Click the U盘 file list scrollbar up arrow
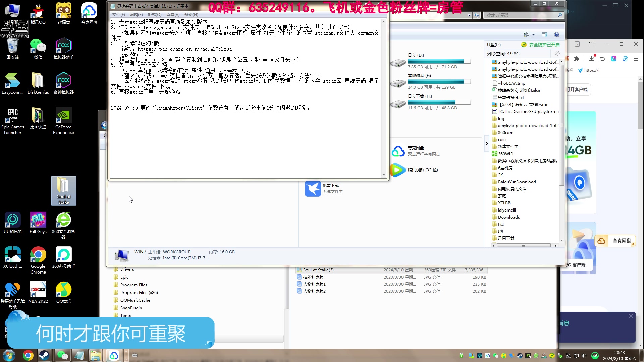Screen dimensions: 644x362 point(561,62)
